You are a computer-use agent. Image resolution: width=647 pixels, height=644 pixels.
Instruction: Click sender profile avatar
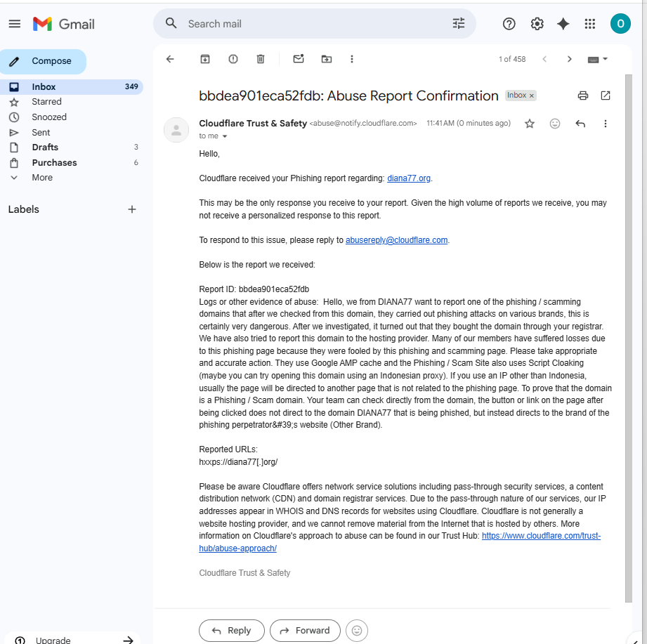click(176, 130)
